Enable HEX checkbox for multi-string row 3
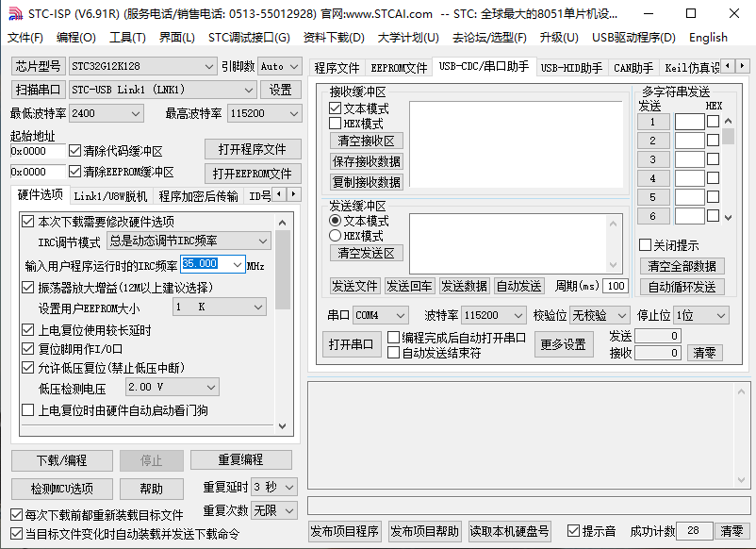Image resolution: width=756 pixels, height=549 pixels. [x=713, y=158]
